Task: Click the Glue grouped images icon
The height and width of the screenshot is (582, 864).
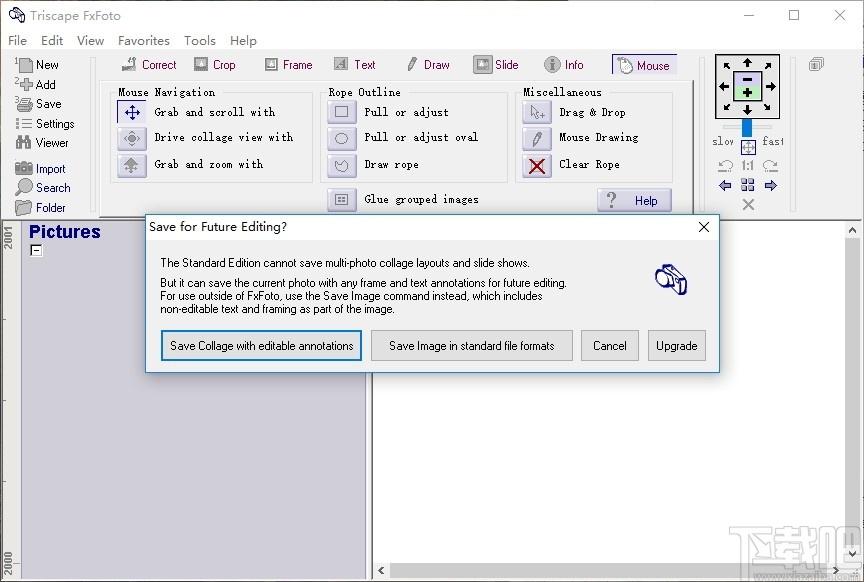Action: [x=342, y=200]
